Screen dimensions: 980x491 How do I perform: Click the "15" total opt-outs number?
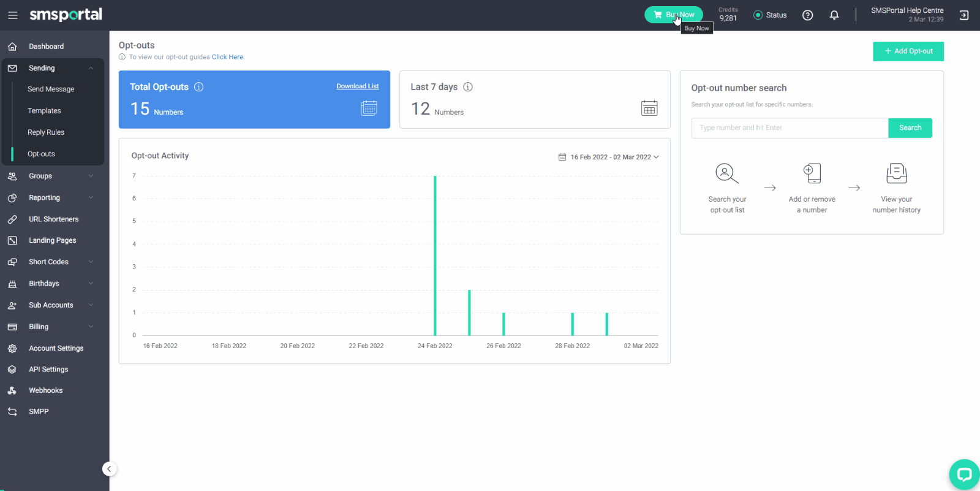pyautogui.click(x=140, y=109)
